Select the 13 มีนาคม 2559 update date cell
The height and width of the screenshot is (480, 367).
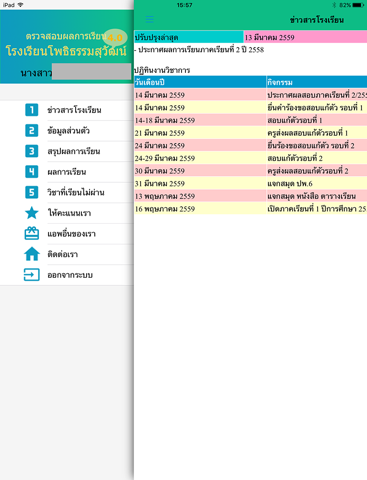305,37
